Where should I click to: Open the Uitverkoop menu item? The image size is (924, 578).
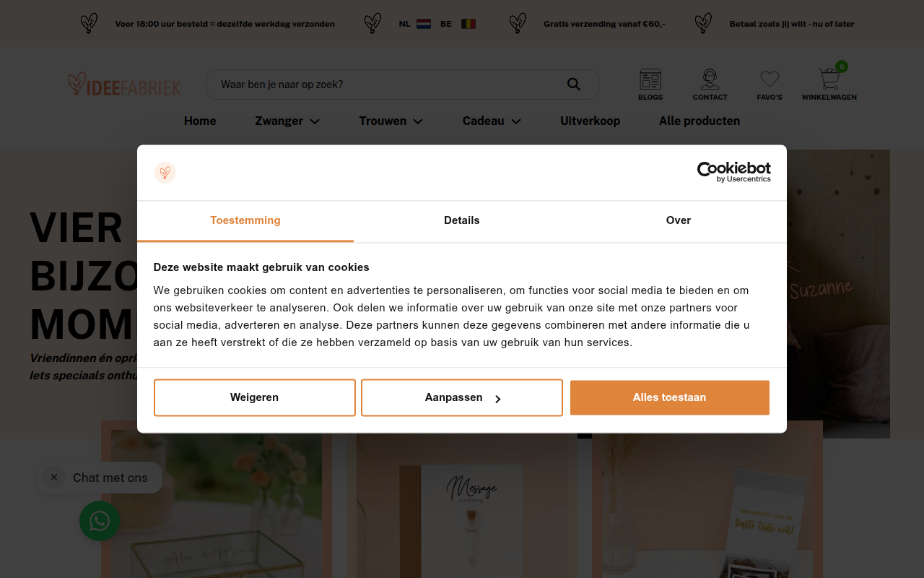tap(590, 121)
